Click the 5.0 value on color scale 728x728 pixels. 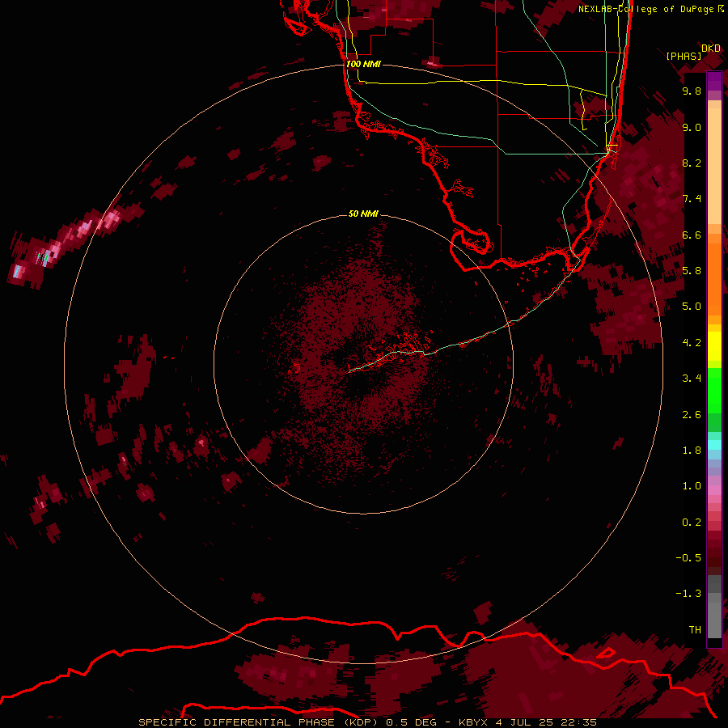pos(692,307)
